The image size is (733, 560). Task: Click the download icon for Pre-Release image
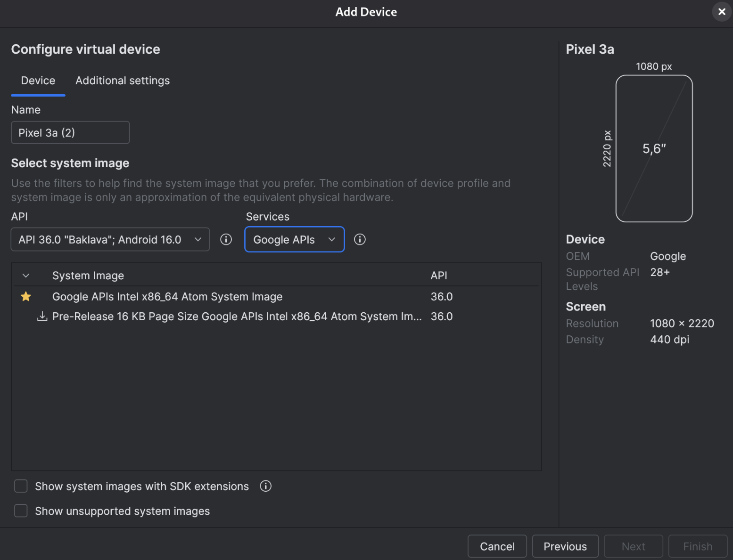(x=42, y=317)
